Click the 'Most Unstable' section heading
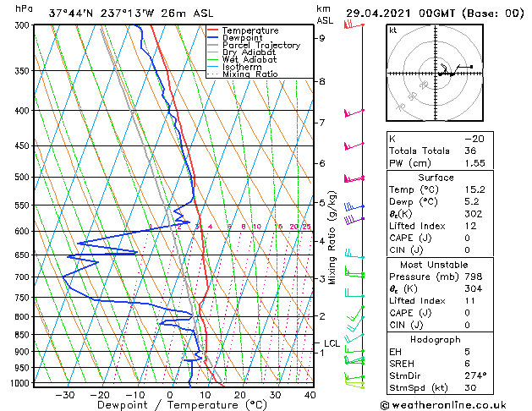Image resolution: width=532 pixels, height=411 pixels. [434, 265]
